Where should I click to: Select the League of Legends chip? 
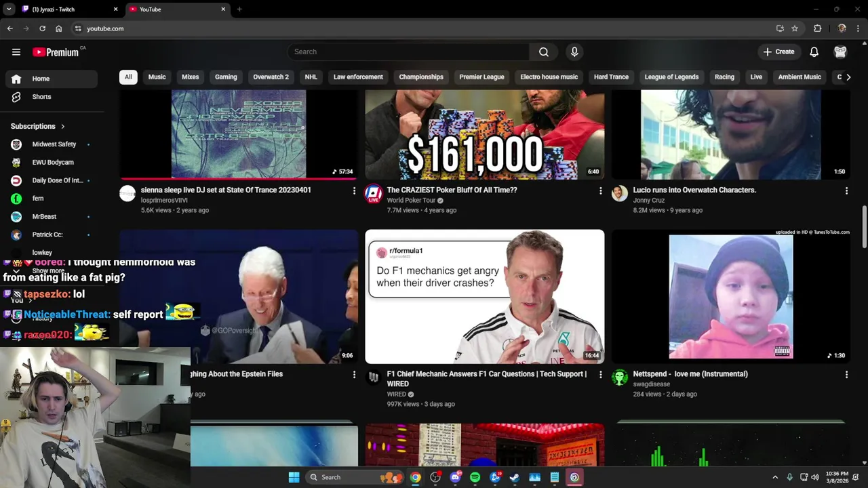(671, 77)
